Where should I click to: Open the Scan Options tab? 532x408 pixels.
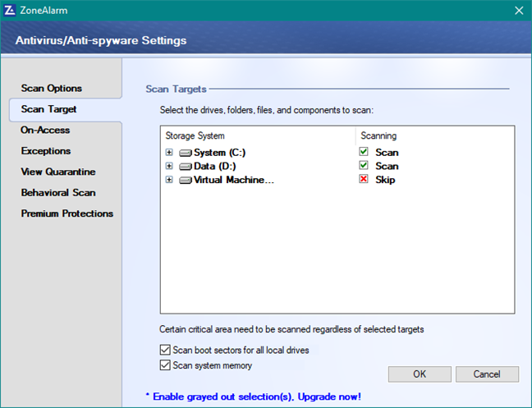tap(51, 88)
